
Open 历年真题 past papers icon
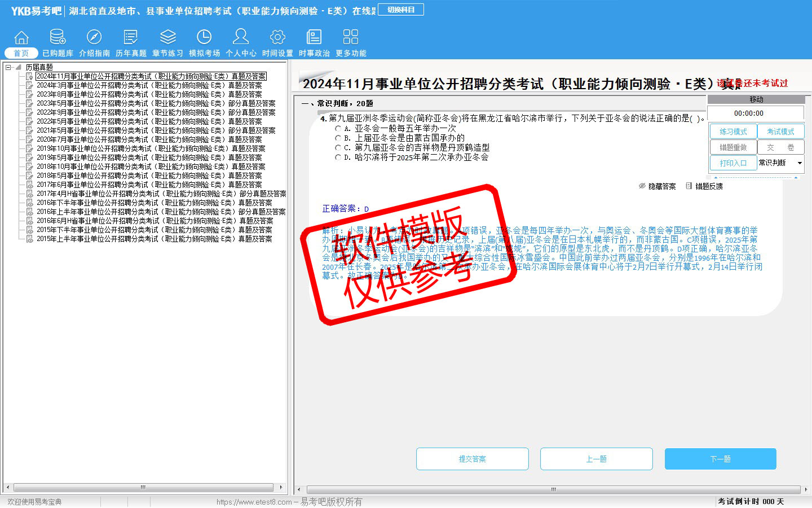click(131, 38)
